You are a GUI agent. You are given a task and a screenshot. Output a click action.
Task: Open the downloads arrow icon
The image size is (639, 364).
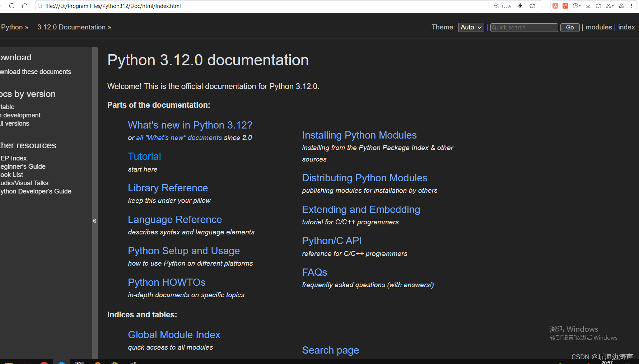(588, 6)
